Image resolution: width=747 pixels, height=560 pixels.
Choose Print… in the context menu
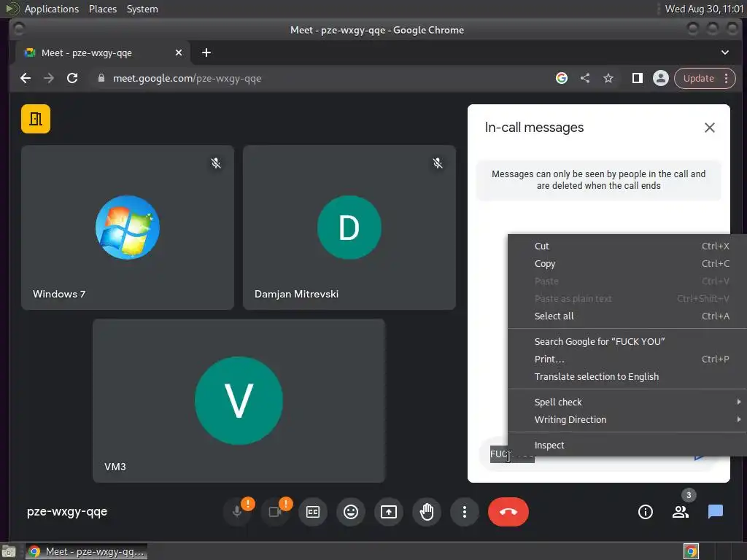click(627, 359)
